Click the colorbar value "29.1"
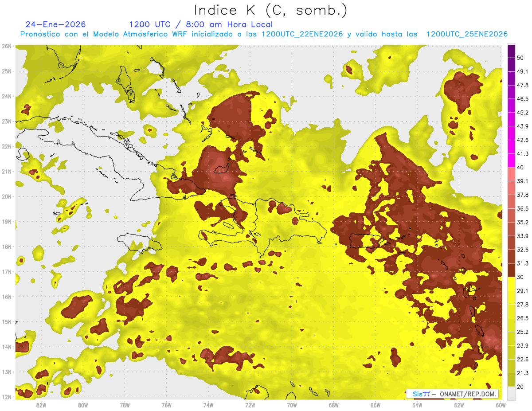 click(x=522, y=290)
